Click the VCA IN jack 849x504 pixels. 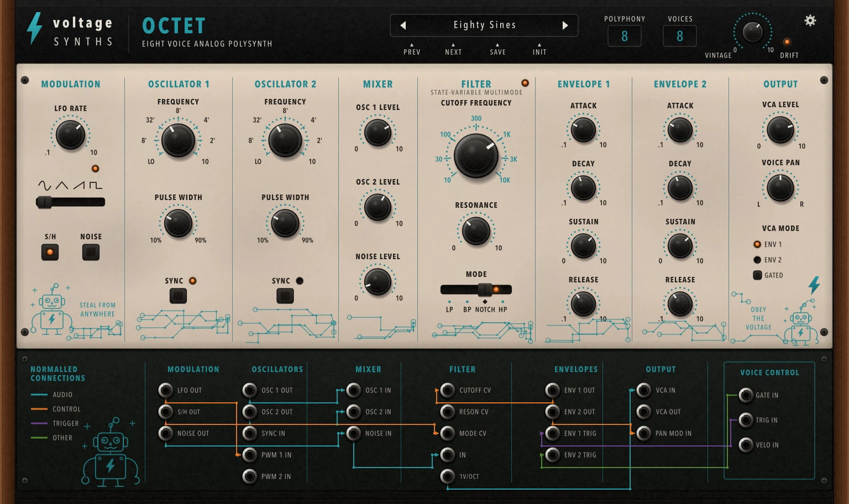[644, 390]
